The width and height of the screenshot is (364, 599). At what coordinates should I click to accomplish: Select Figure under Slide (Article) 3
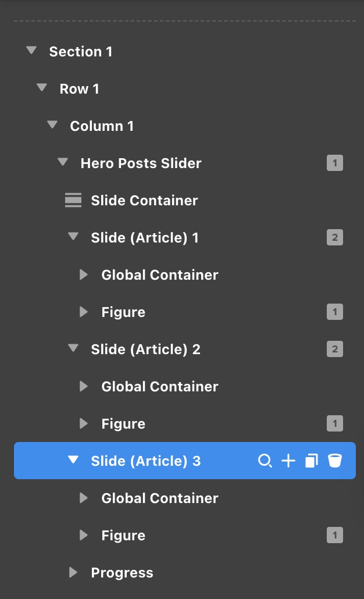tap(123, 536)
